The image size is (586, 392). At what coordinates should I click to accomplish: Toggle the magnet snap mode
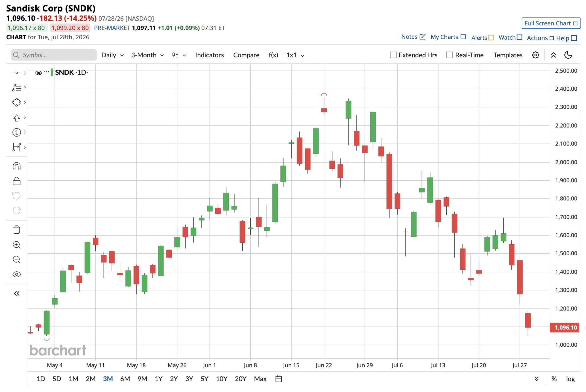pyautogui.click(x=17, y=166)
